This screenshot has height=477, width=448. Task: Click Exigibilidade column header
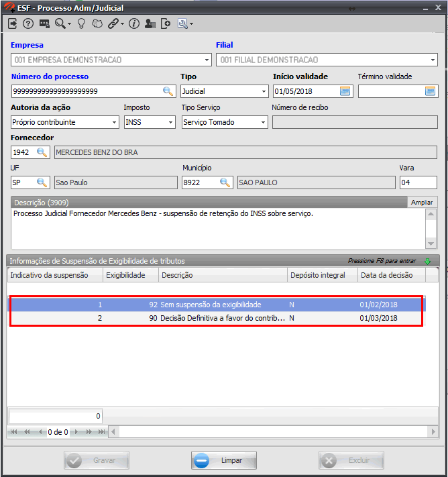[131, 275]
